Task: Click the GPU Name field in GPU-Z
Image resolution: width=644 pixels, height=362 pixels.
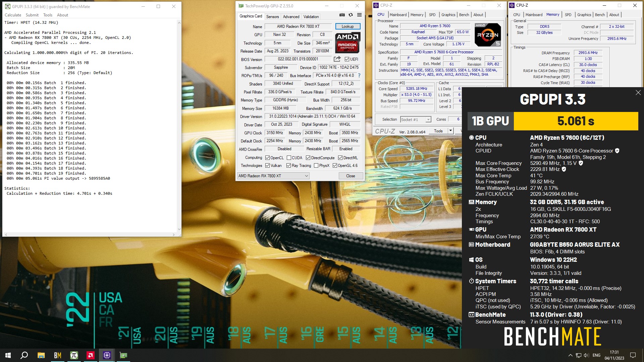Action: point(298,26)
